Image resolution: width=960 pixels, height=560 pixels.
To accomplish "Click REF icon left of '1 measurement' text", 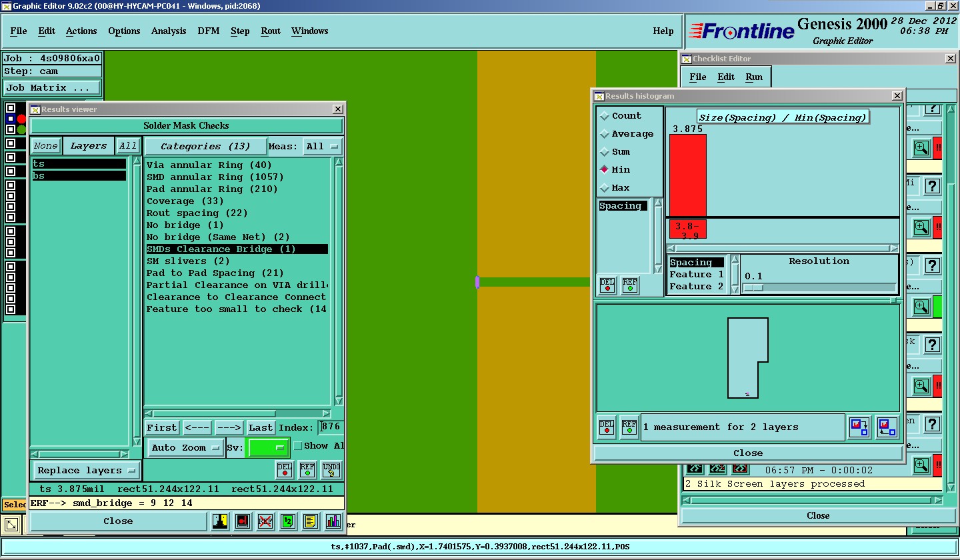I will [x=629, y=427].
